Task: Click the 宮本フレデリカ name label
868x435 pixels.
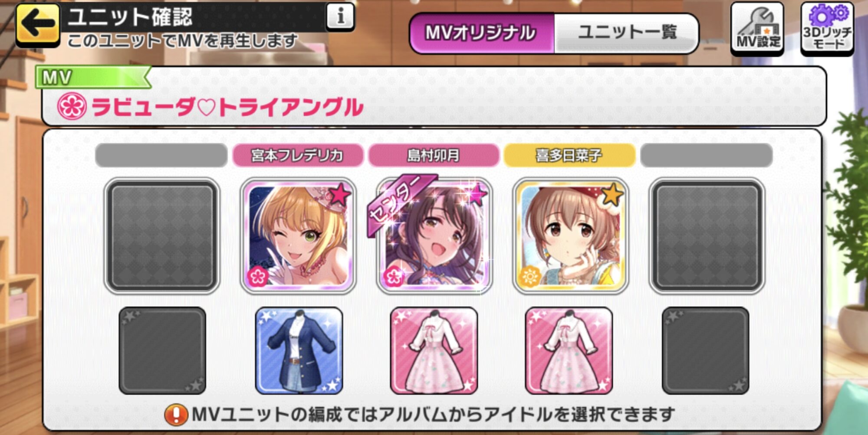Action: click(298, 155)
